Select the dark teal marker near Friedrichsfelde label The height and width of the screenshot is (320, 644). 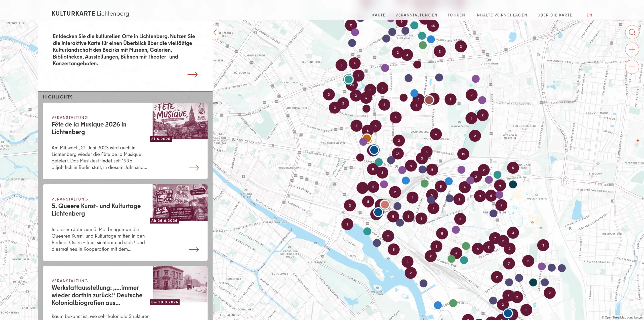point(513,184)
